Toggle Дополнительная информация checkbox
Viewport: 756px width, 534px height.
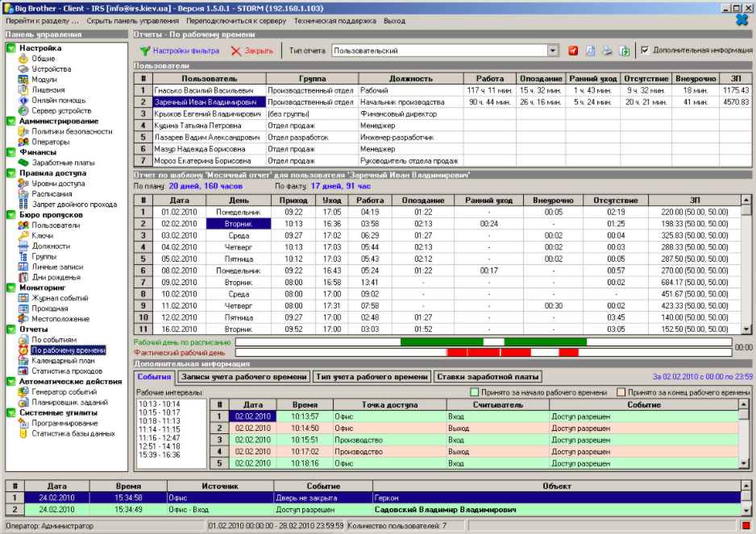click(645, 50)
